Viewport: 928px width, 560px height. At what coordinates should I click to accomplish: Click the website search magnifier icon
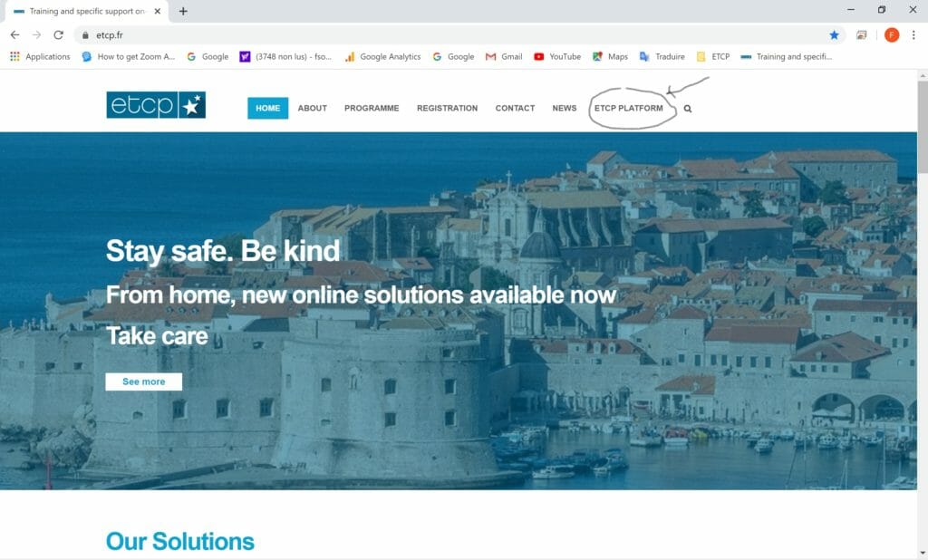pos(688,109)
